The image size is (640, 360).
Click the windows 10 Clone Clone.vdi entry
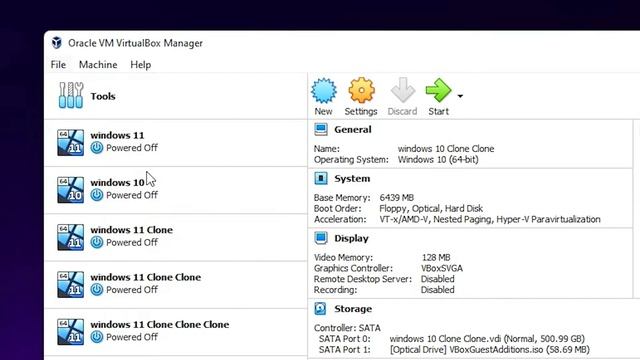coord(487,339)
